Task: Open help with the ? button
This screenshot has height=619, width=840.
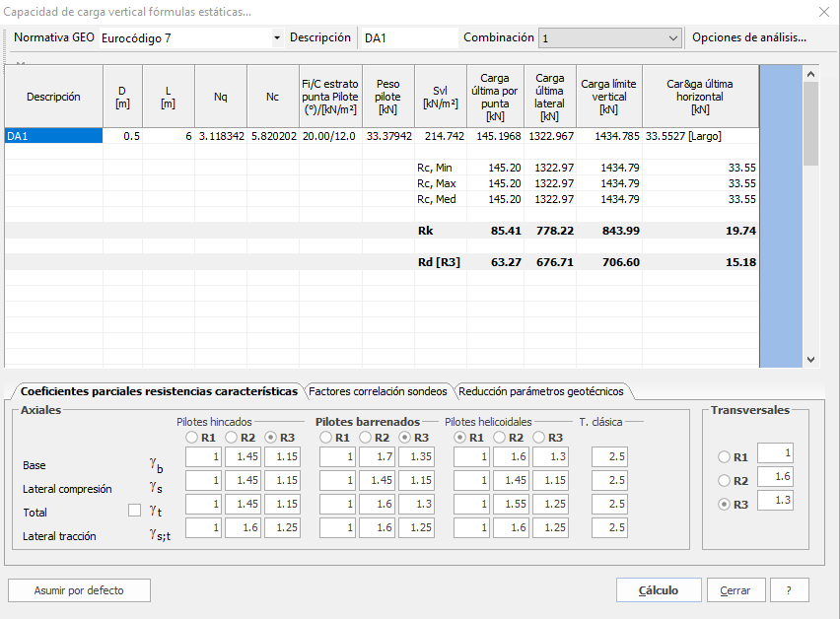Action: (x=789, y=590)
